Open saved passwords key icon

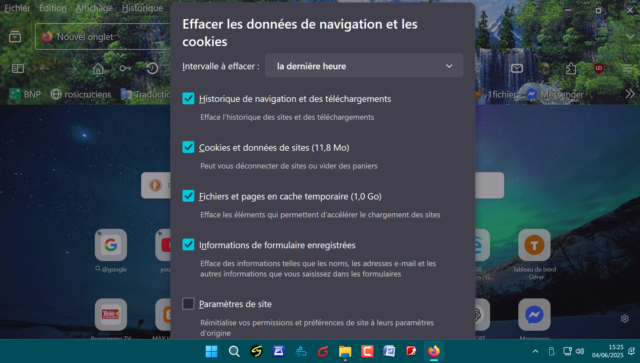pyautogui.click(x=125, y=68)
